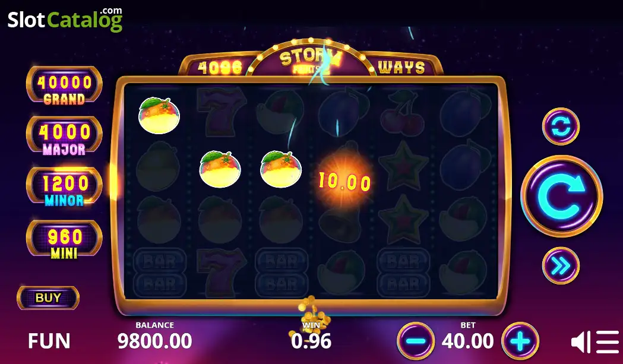
Task: Click the 40.00 bet amount
Action: coord(467,341)
